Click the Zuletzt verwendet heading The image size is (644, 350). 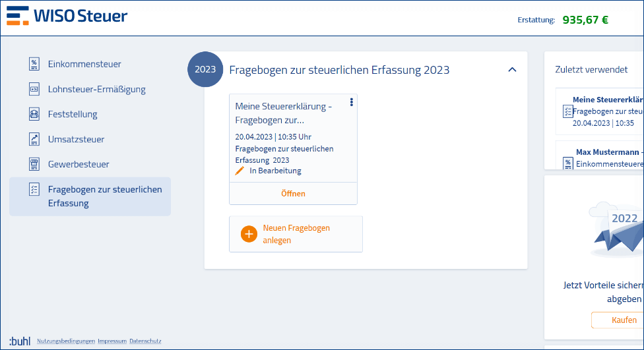pyautogui.click(x=591, y=69)
